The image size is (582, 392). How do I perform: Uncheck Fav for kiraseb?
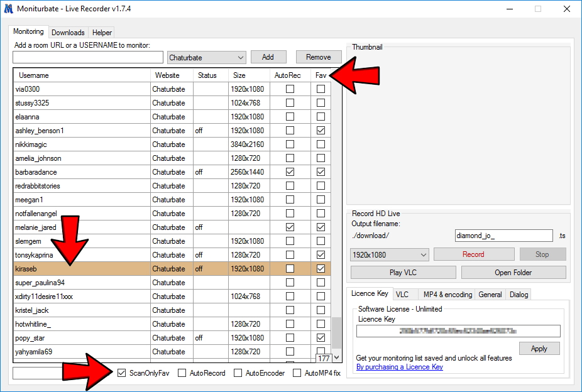pyautogui.click(x=321, y=269)
